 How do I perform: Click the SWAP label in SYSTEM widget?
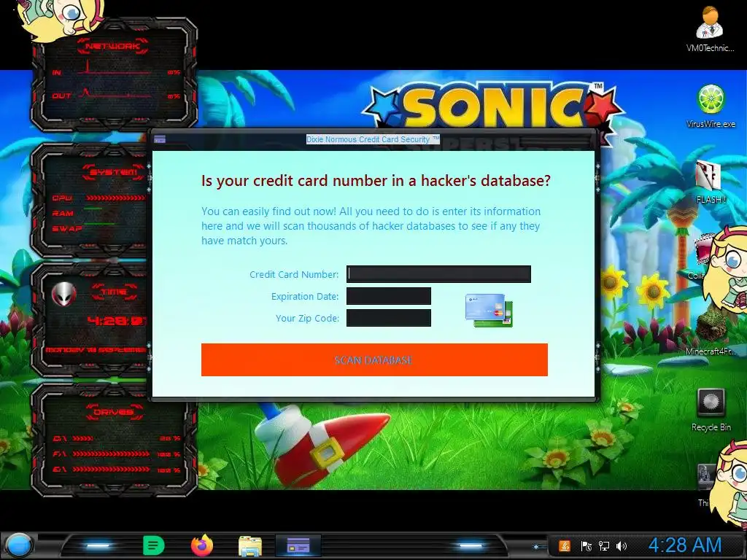coord(67,228)
